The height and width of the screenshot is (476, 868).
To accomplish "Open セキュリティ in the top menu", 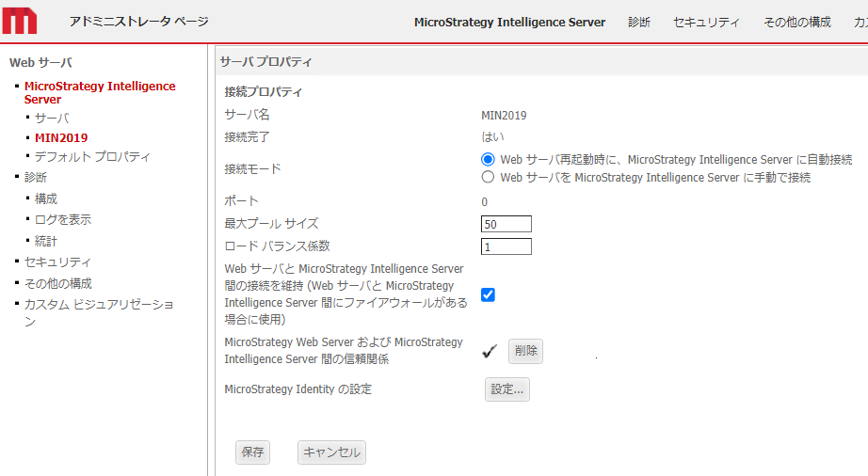I will (706, 23).
